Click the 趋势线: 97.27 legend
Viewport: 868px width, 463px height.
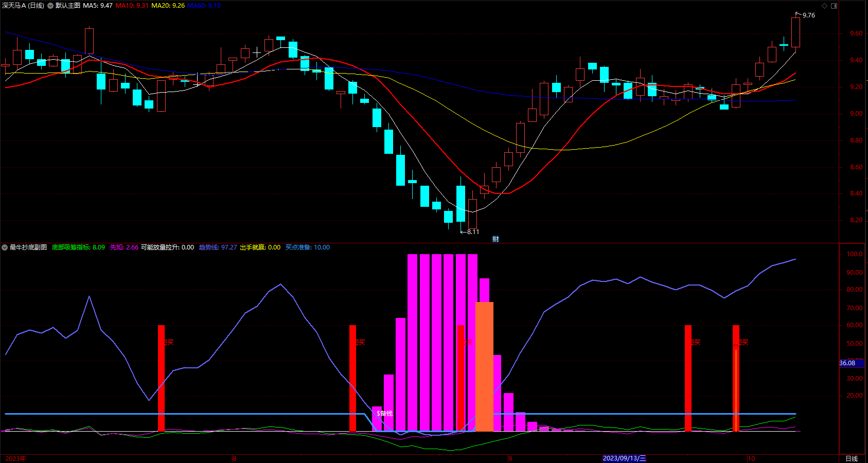218,247
